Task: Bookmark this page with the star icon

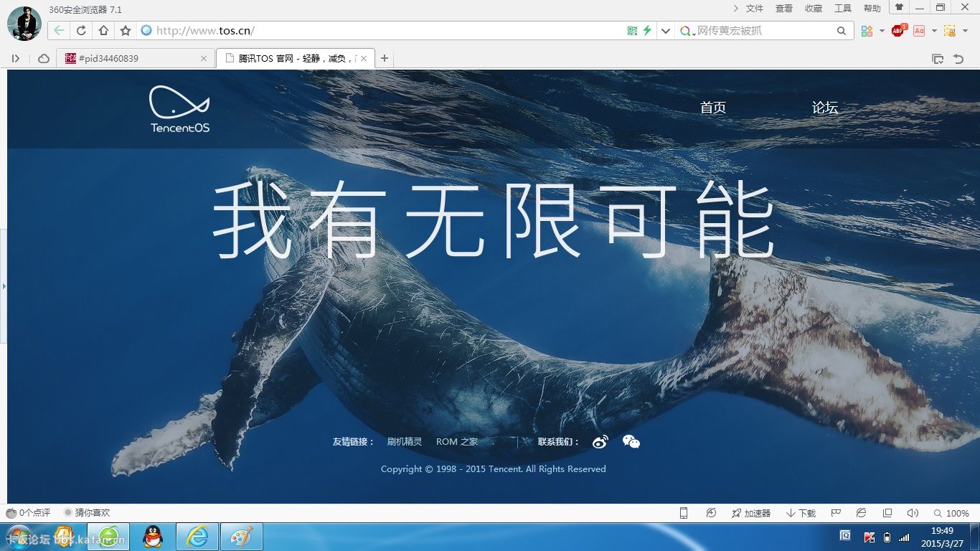Action: (x=126, y=31)
